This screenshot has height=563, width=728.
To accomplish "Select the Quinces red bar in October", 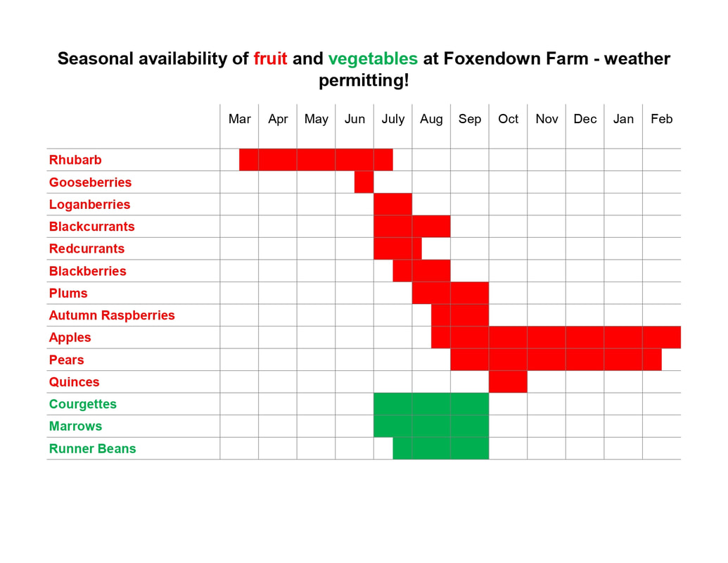I will [508, 382].
